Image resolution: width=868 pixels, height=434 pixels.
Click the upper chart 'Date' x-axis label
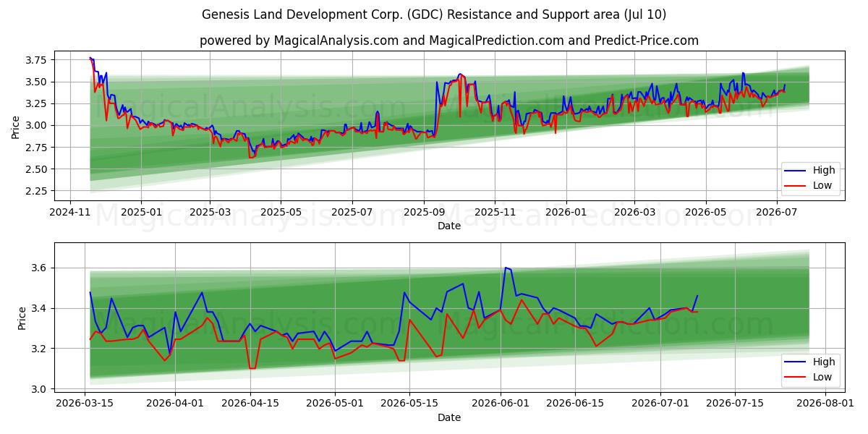[x=449, y=226]
